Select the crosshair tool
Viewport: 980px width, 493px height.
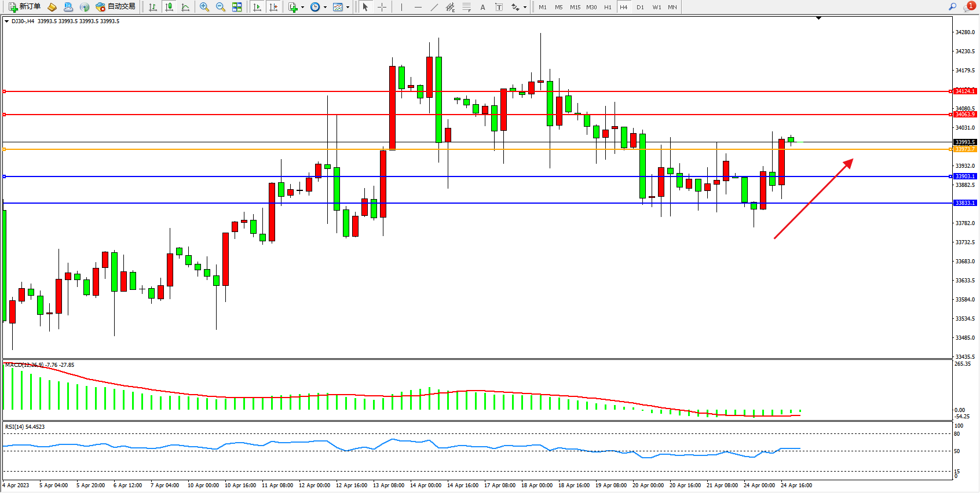coord(382,7)
